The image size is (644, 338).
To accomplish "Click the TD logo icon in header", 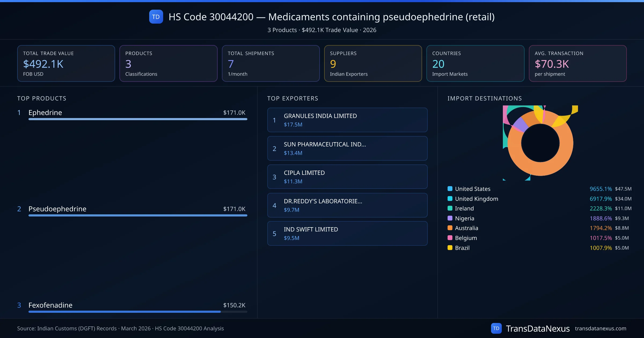I will click(156, 17).
